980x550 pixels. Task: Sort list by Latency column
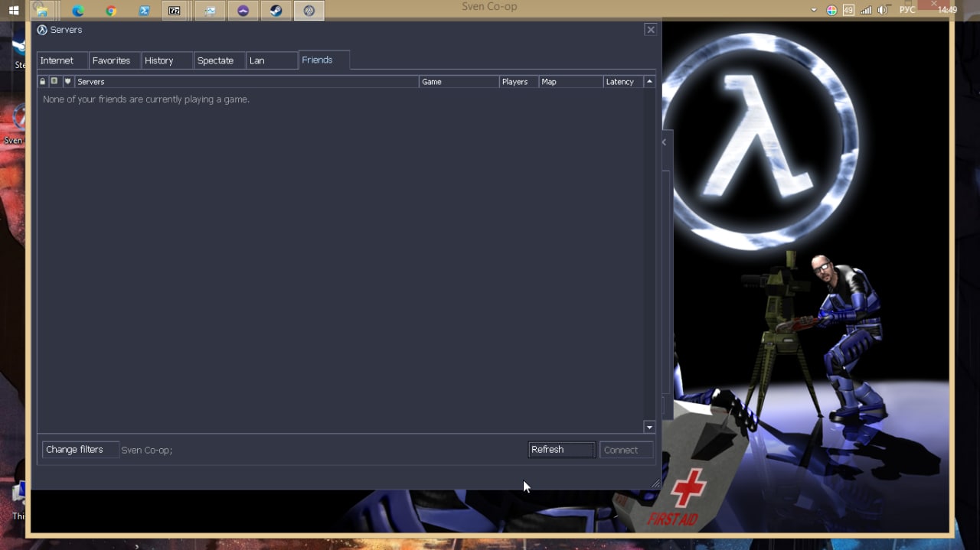click(x=622, y=82)
